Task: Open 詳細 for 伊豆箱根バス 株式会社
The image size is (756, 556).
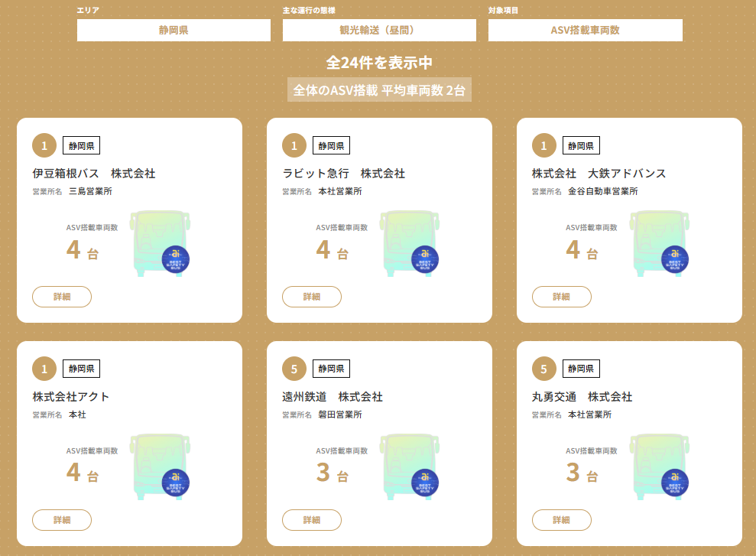Action: point(62,297)
